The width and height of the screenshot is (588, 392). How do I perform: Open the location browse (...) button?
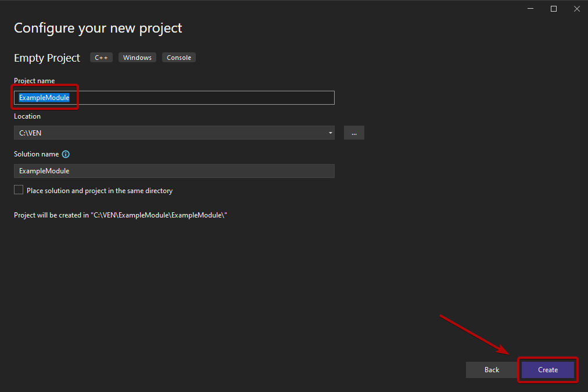coord(354,133)
